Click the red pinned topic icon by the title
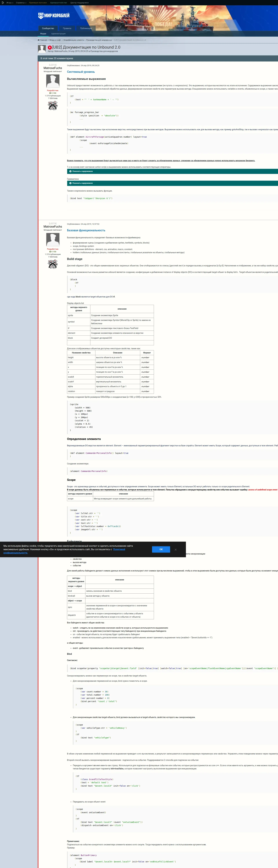 coord(50,47)
